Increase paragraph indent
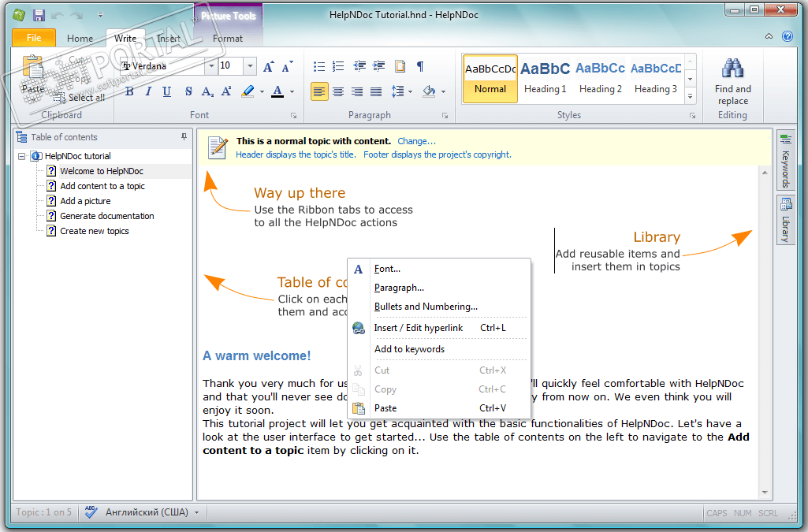The image size is (808, 532). [378, 66]
